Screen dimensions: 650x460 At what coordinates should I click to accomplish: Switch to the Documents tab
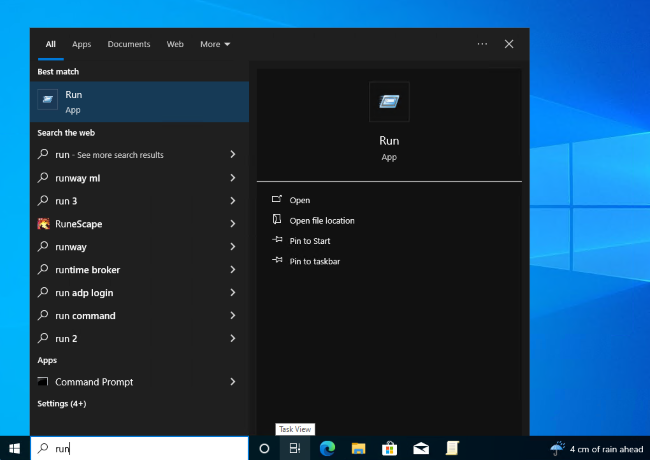[x=129, y=44]
